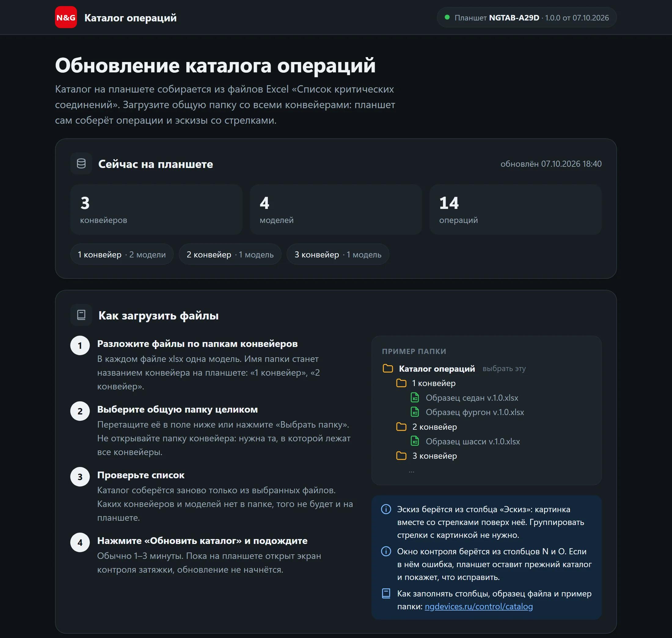Click page title «Обновление каталога операций»
The height and width of the screenshot is (638, 672).
[215, 65]
